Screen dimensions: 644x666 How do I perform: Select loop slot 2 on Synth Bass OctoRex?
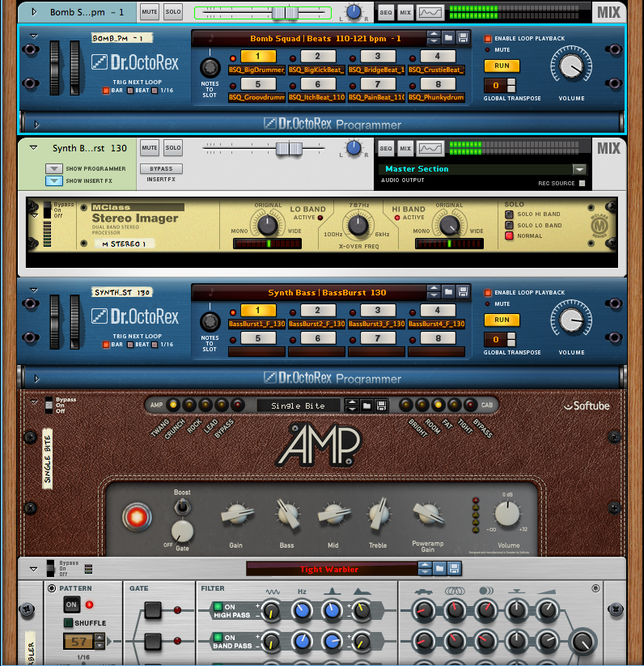tap(318, 311)
